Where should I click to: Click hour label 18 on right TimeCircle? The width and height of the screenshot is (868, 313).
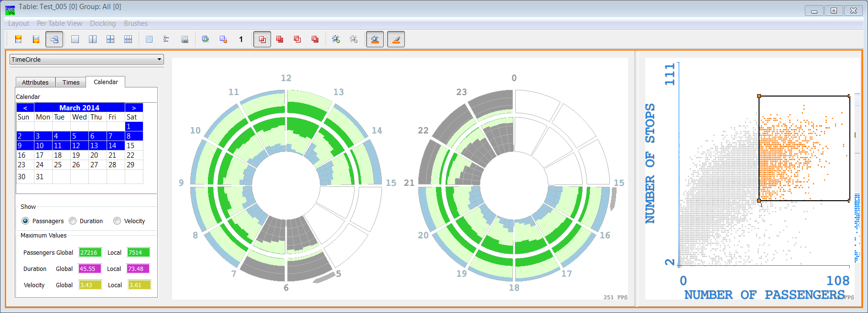click(x=514, y=288)
